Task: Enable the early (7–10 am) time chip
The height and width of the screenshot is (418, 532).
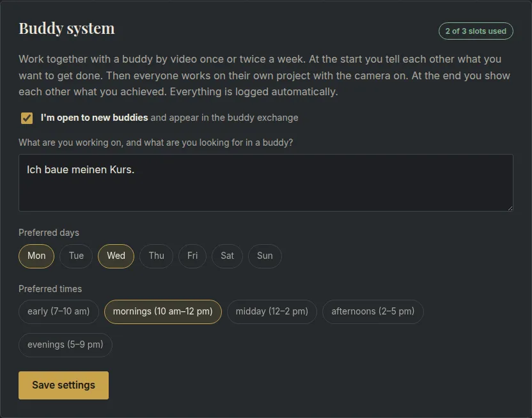Action: 59,311
